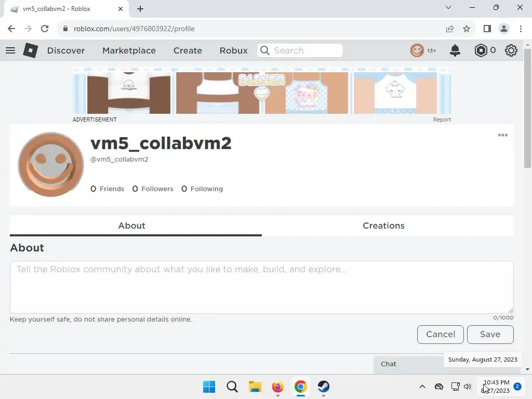
Task: Open Windows taskbar search
Action: coord(232,387)
